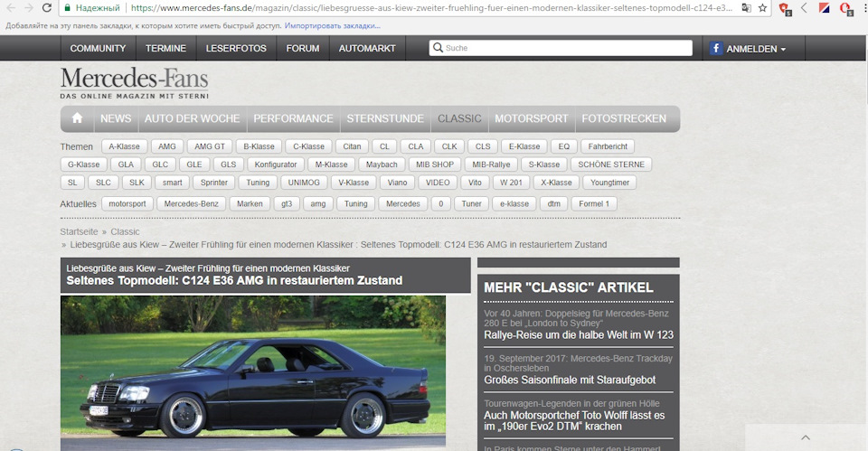Click the Facebook icon beside Anmelden
The image size is (868, 451).
click(716, 48)
